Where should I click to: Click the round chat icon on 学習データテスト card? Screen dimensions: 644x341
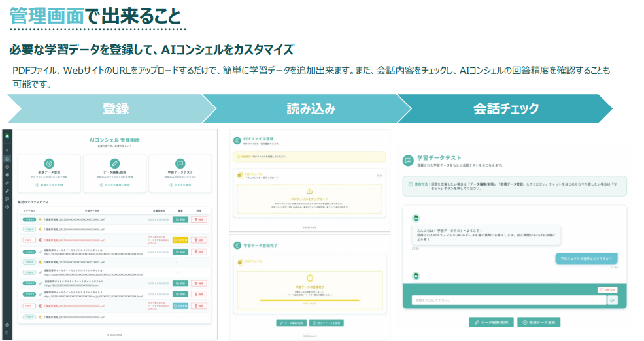(x=180, y=163)
